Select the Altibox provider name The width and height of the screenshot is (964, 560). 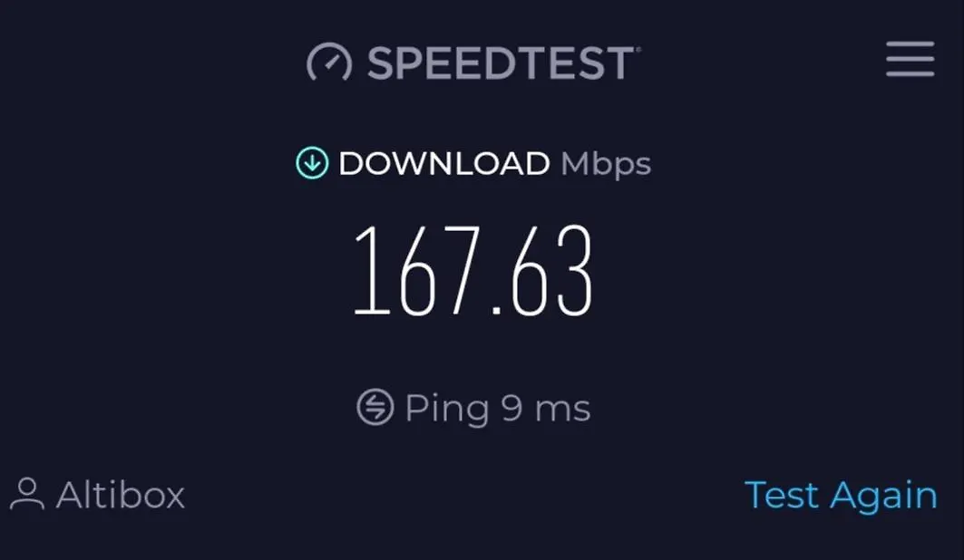click(121, 494)
